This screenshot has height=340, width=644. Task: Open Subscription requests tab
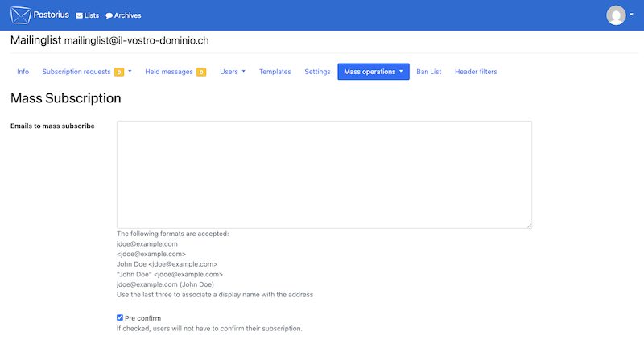click(76, 72)
